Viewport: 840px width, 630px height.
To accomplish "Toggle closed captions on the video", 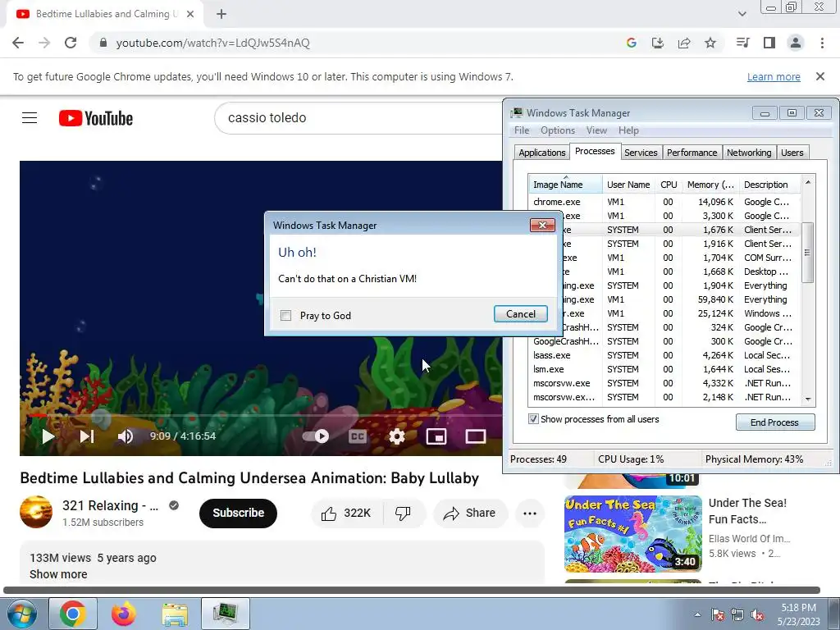I will pyautogui.click(x=358, y=436).
